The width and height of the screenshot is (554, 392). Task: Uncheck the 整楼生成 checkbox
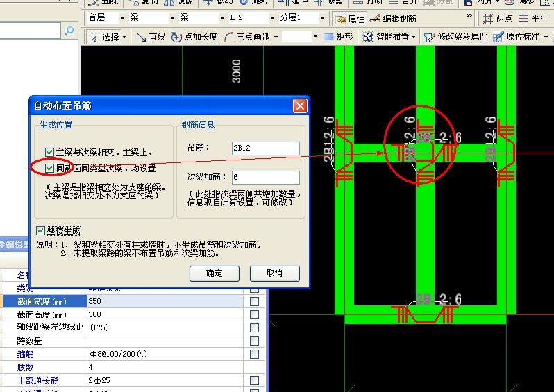click(40, 230)
